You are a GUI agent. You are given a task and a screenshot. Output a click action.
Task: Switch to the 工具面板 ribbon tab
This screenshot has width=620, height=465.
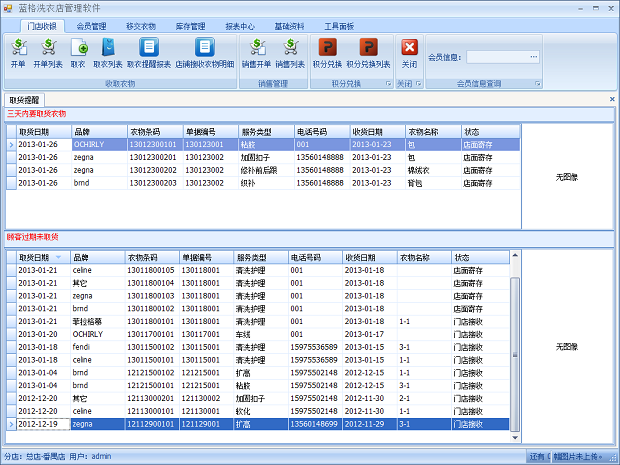339,26
